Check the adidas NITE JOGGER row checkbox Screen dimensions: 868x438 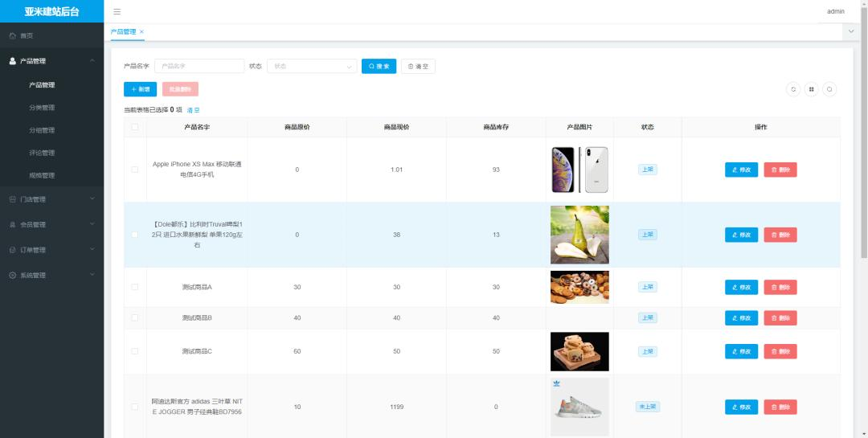[135, 407]
